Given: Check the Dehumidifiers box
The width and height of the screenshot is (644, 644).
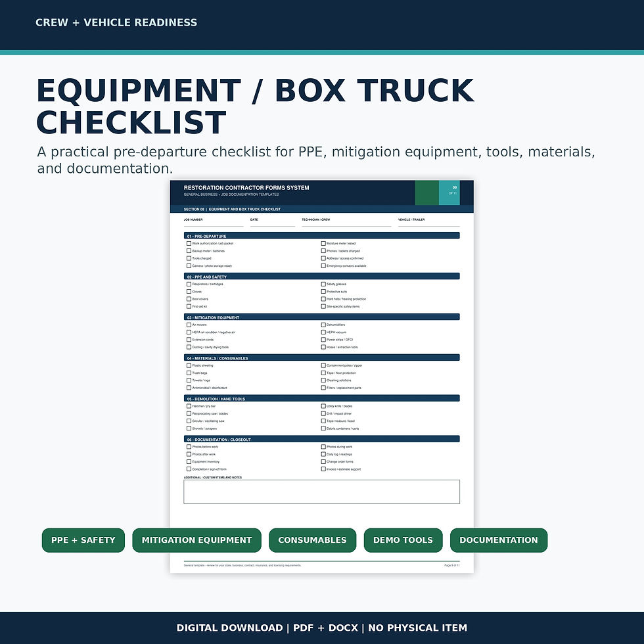Looking at the screenshot, I should 323,325.
